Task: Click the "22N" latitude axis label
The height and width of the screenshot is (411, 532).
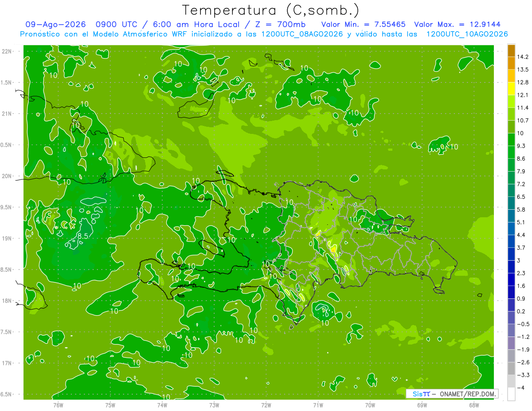Action: click(x=7, y=51)
